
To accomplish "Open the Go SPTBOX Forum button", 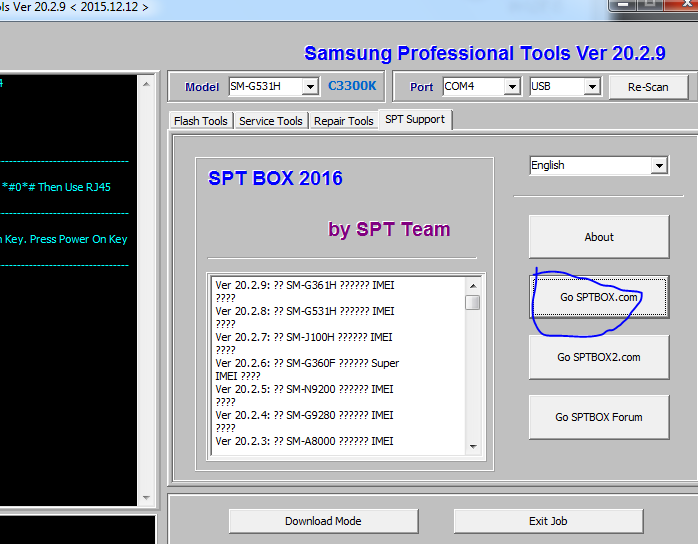I will tap(599, 417).
